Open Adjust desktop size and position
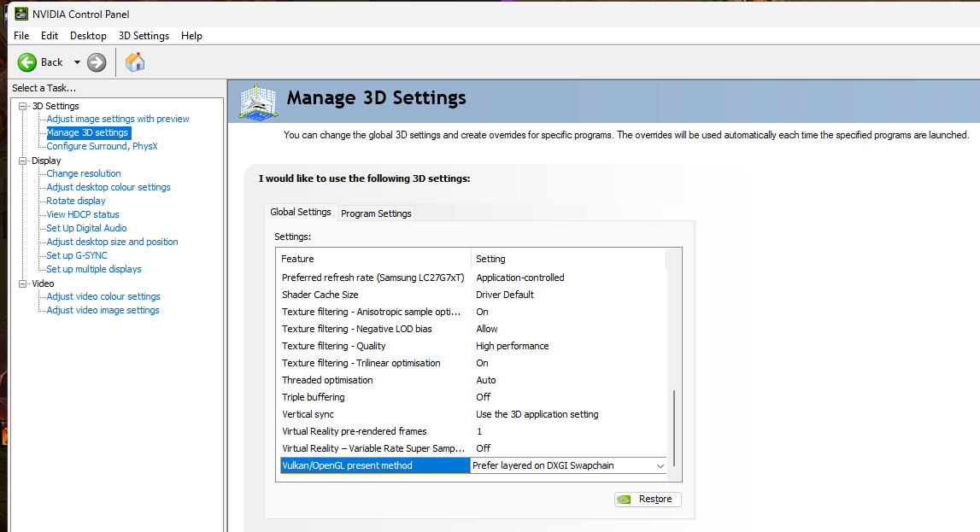The height and width of the screenshot is (532, 980). (112, 242)
